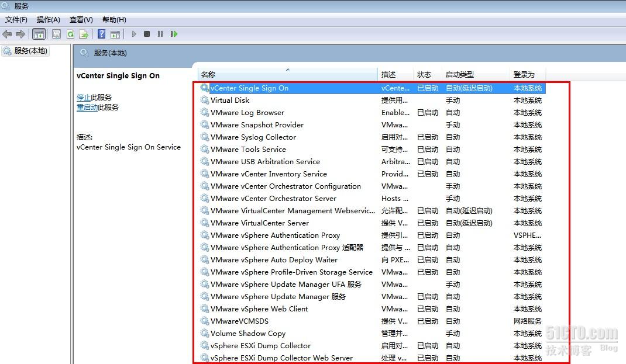The width and height of the screenshot is (626, 364).
Task: Select the Virtual Disk service
Action: click(x=372, y=100)
